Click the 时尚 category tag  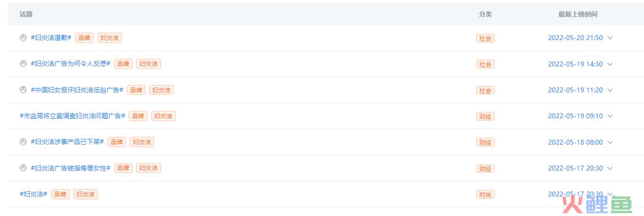[485, 194]
